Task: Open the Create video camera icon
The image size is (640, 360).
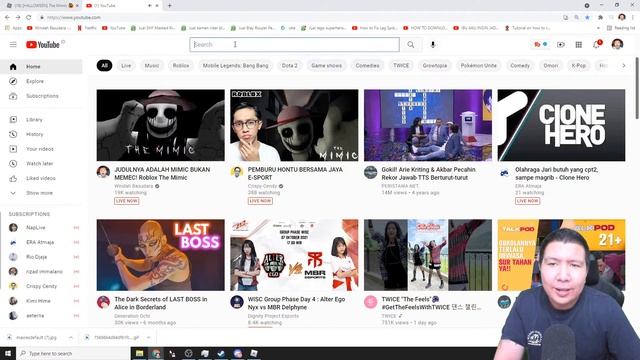Action: (561, 44)
